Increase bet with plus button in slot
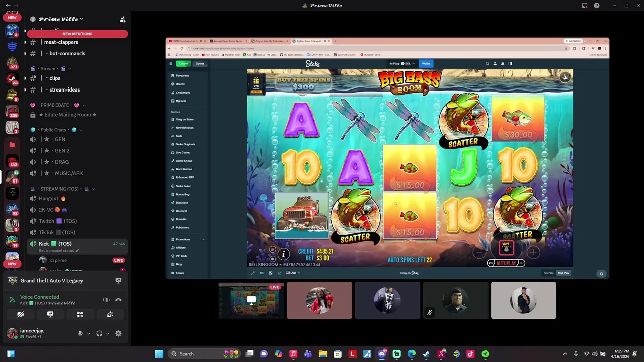The image size is (644, 362). coord(533,252)
